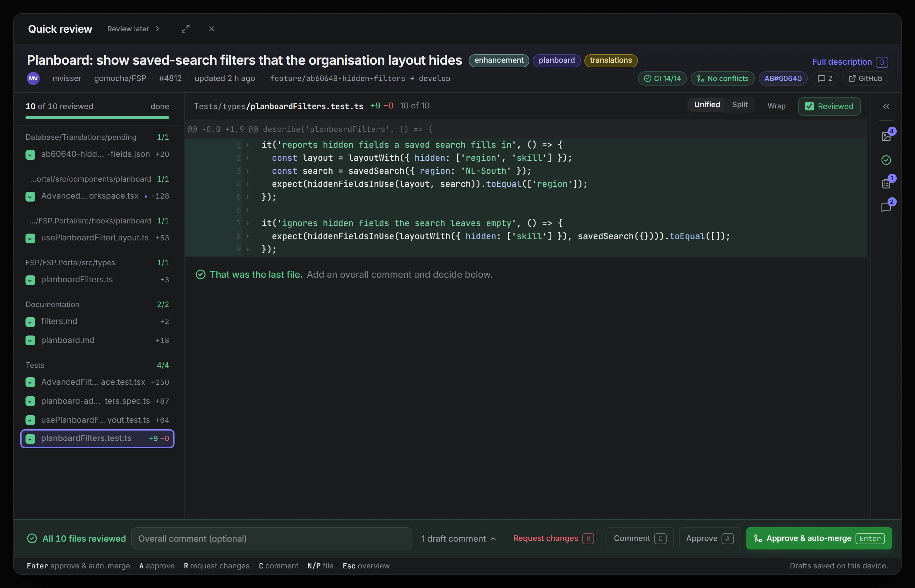The height and width of the screenshot is (588, 915).
Task: Collapse the Tests file group
Action: coord(97,365)
